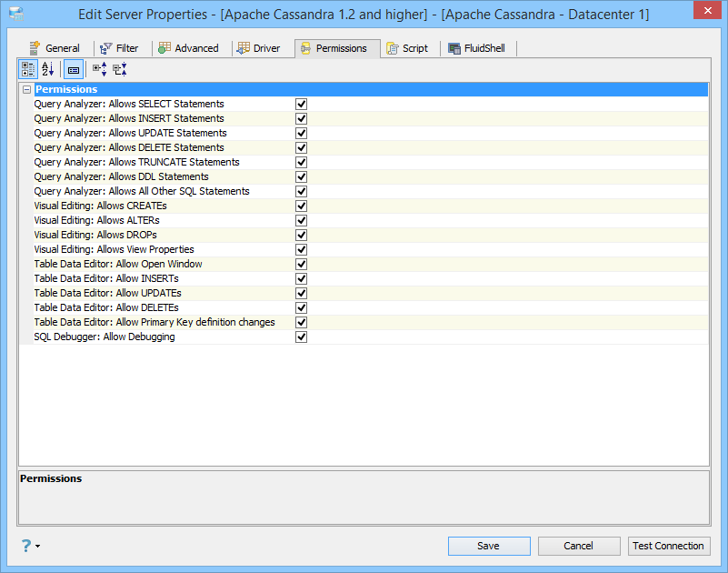Toggle Allows View Properties checkbox
The height and width of the screenshot is (573, 728).
(x=302, y=249)
